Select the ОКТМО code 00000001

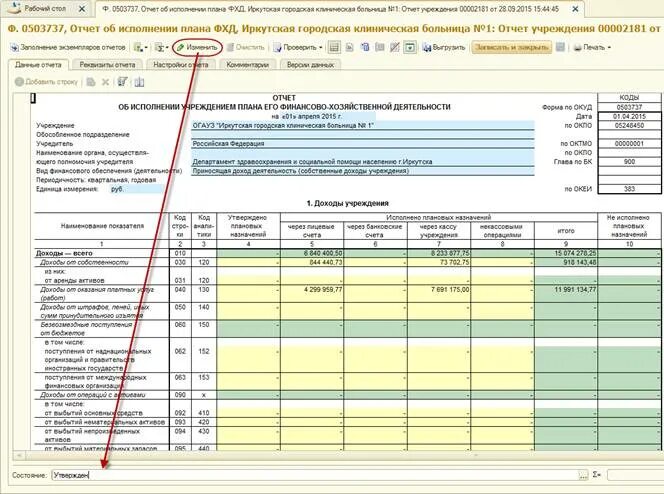pyautogui.click(x=629, y=144)
